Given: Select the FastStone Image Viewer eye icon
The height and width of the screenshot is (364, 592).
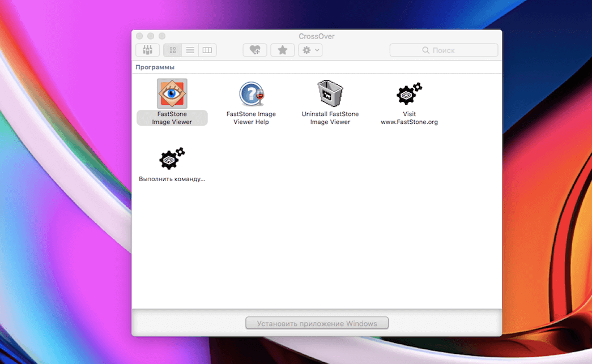Looking at the screenshot, I should [x=172, y=94].
